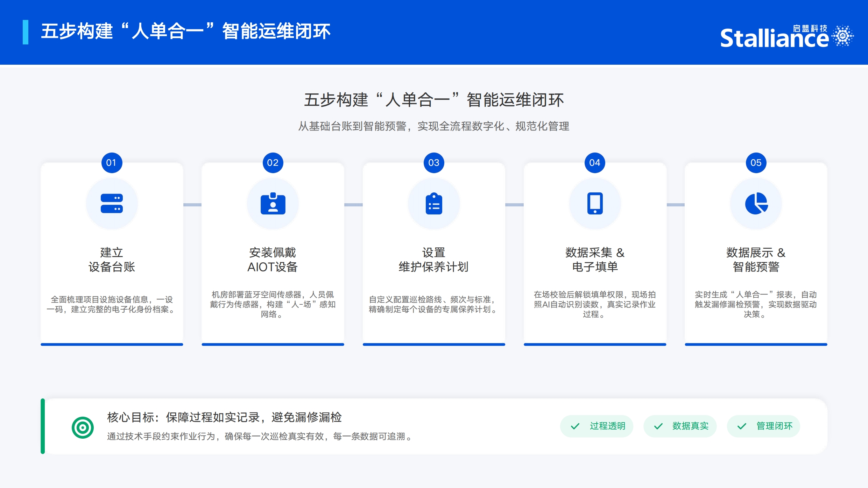The height and width of the screenshot is (488, 868).
Task: Click the 数据真实 checkmark tag
Action: point(680,426)
